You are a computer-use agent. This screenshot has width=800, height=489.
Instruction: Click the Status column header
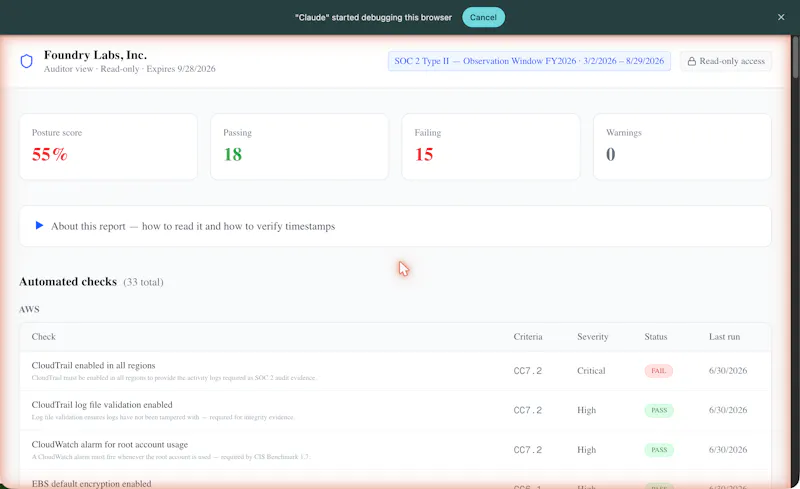click(x=656, y=337)
